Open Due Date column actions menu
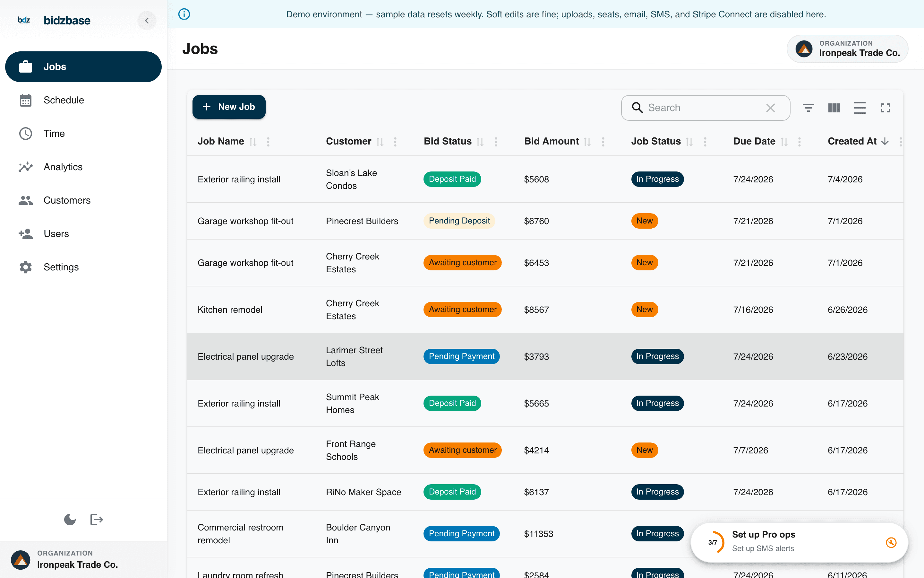This screenshot has width=924, height=578. point(800,142)
